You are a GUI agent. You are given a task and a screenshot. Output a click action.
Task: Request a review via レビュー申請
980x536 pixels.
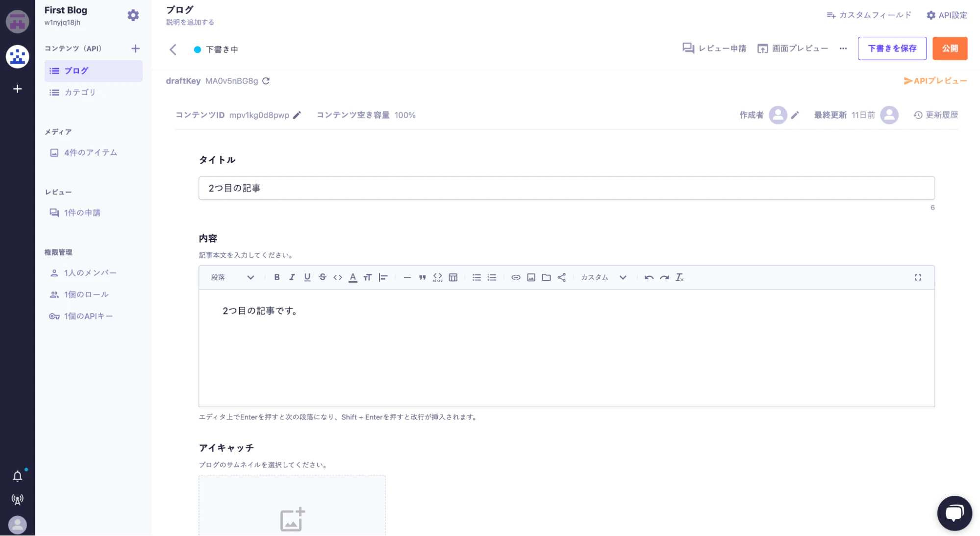[x=714, y=49]
